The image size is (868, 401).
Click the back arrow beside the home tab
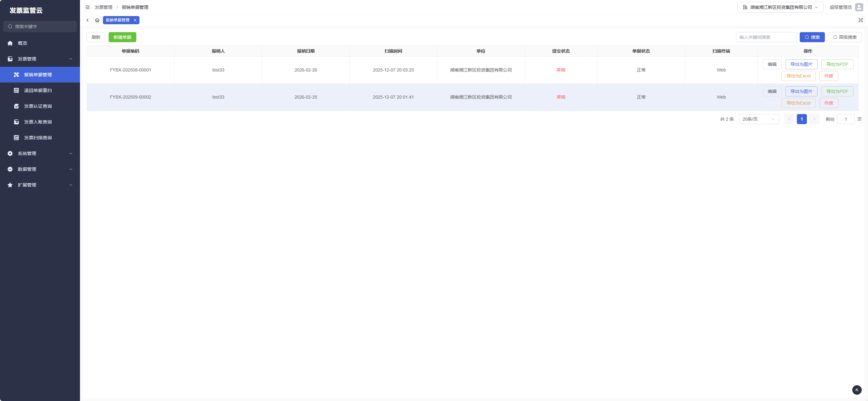(88, 20)
